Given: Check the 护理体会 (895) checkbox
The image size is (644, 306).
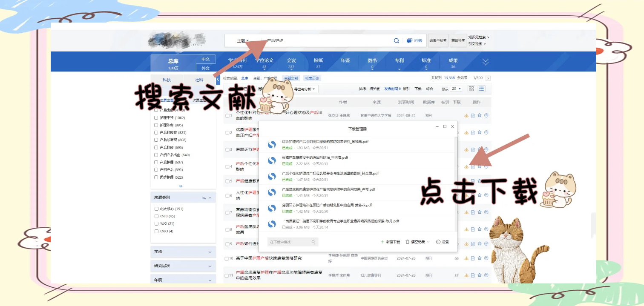Looking at the screenshot, I should coord(156,125).
